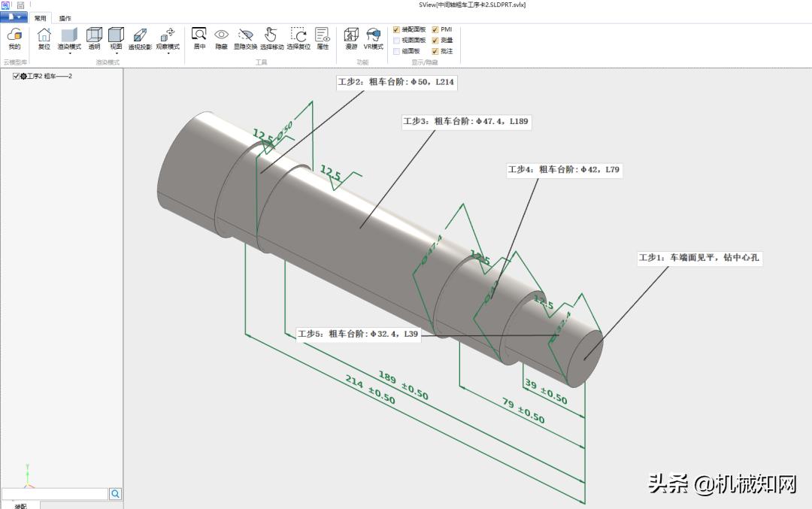Enable the 视图面板 checkbox
The height and width of the screenshot is (509, 812).
point(397,40)
